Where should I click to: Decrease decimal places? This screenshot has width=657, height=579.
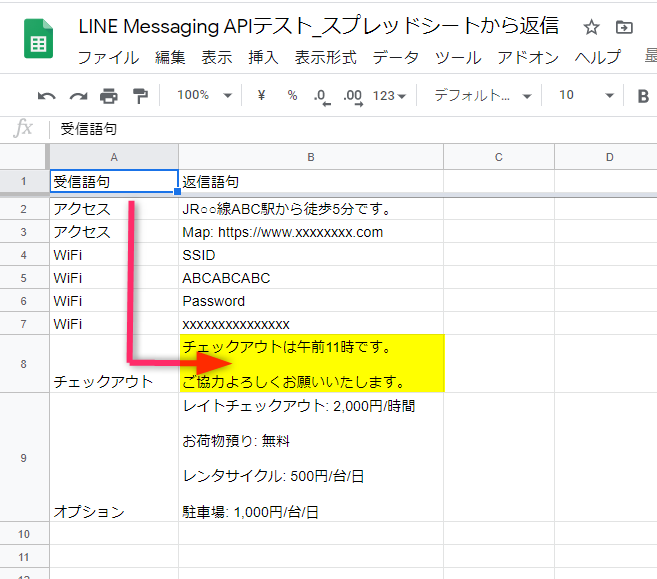pos(322,97)
